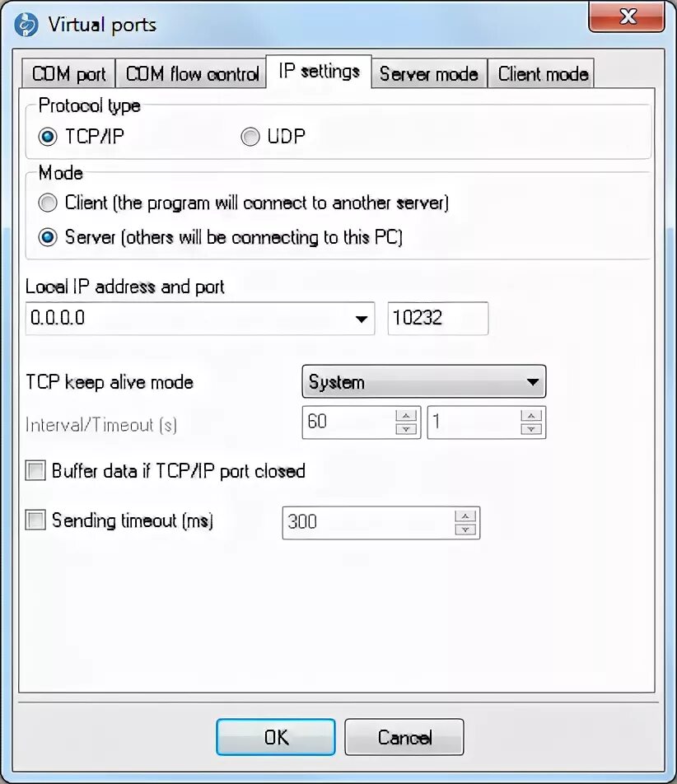Open the TCP keep alive mode dropdown

click(x=424, y=381)
